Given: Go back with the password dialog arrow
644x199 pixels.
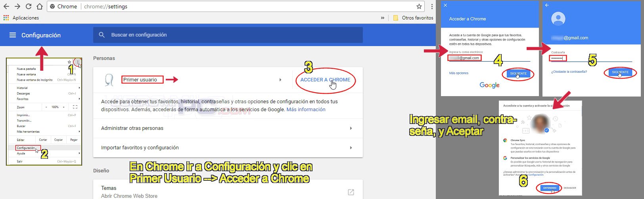Looking at the screenshot, I should click(547, 5).
